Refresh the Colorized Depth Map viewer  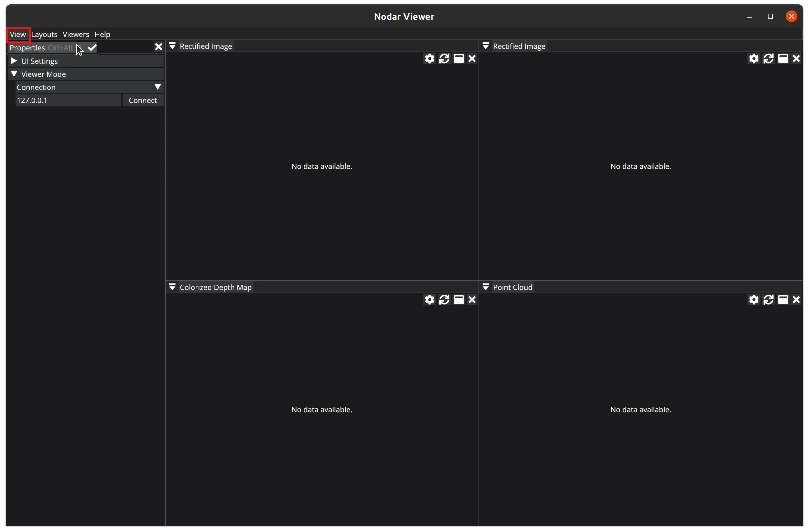(444, 300)
